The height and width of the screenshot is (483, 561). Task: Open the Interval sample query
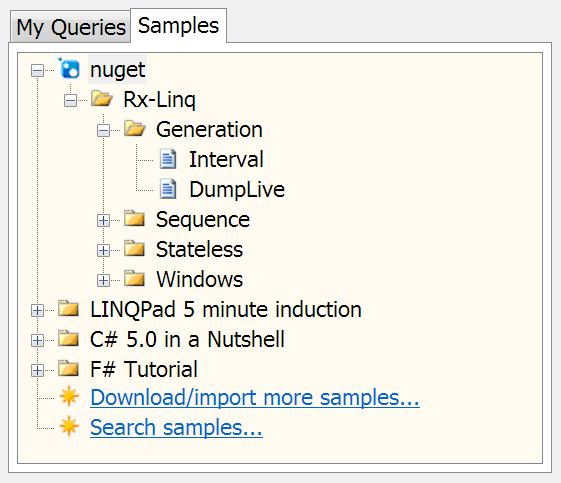[226, 160]
